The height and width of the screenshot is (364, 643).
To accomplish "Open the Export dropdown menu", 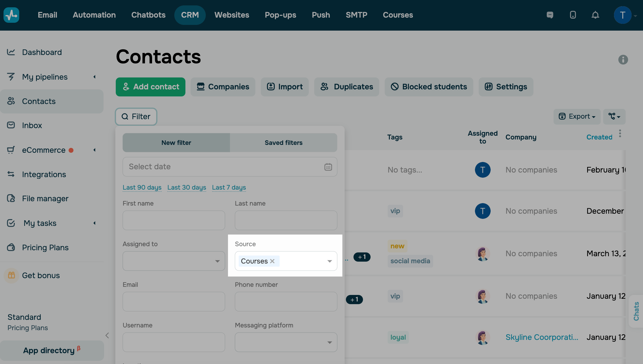I will 577,116.
